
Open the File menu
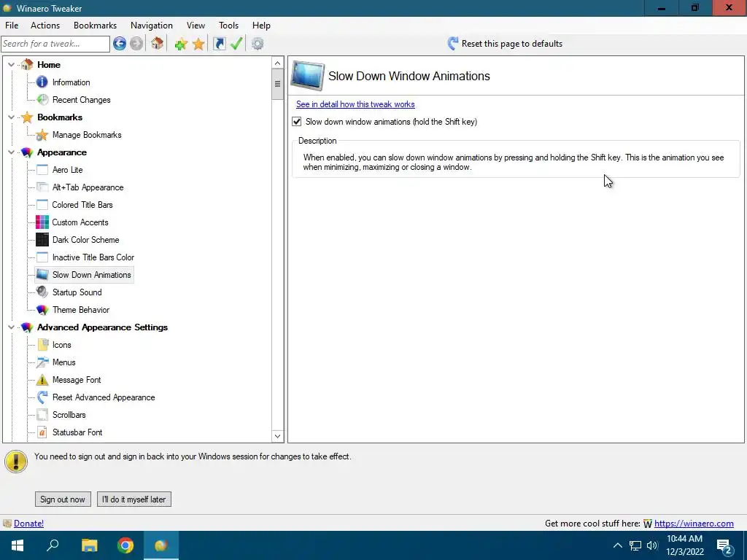coord(12,26)
